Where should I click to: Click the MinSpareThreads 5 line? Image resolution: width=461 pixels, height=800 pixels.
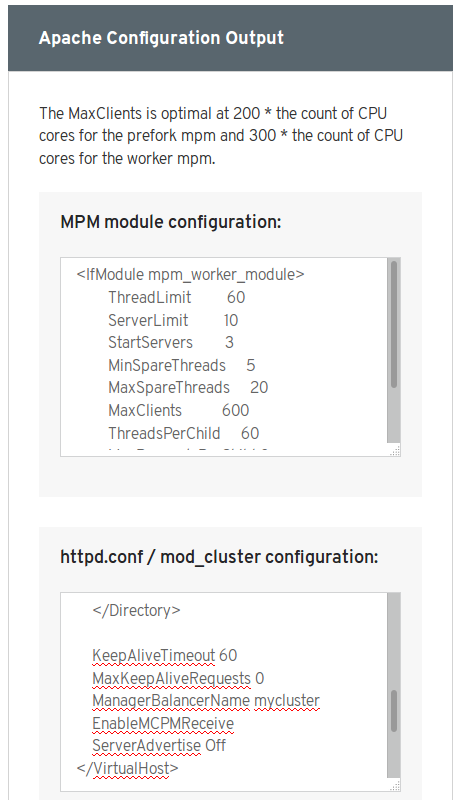click(182, 365)
